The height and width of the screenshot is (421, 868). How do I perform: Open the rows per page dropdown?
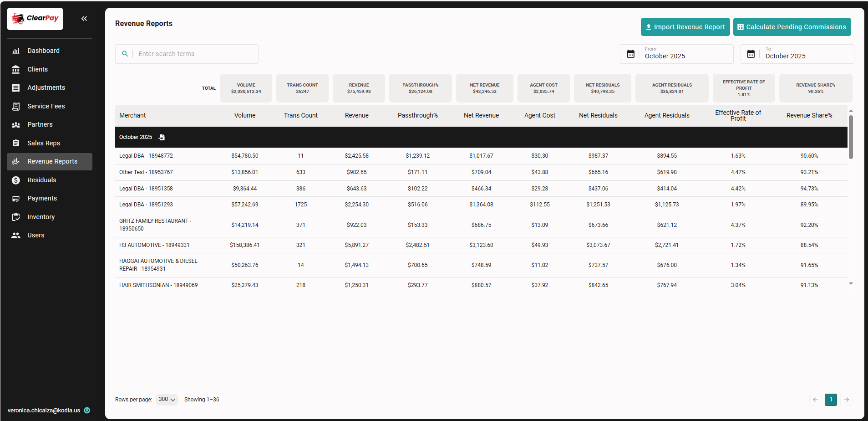[167, 400]
